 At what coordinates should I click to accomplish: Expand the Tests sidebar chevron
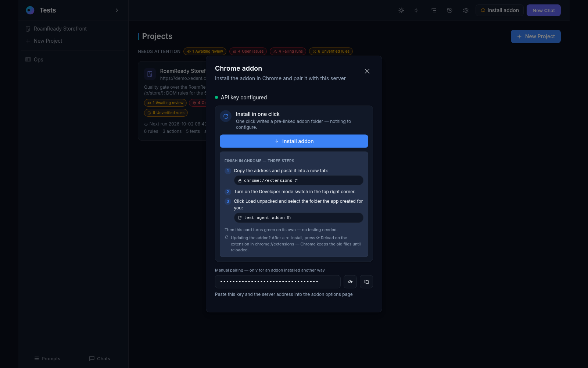tap(117, 10)
